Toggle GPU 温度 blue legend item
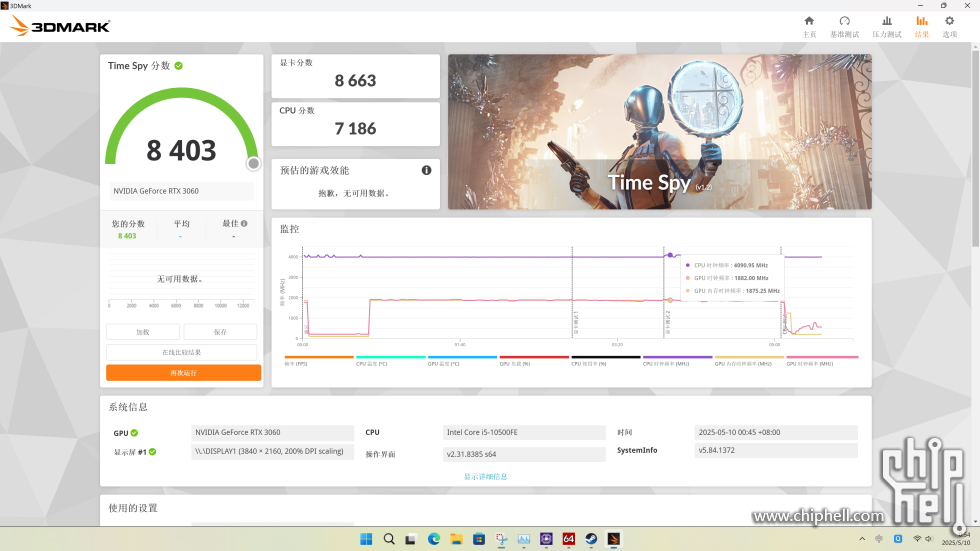The height and width of the screenshot is (551, 980). click(x=462, y=360)
